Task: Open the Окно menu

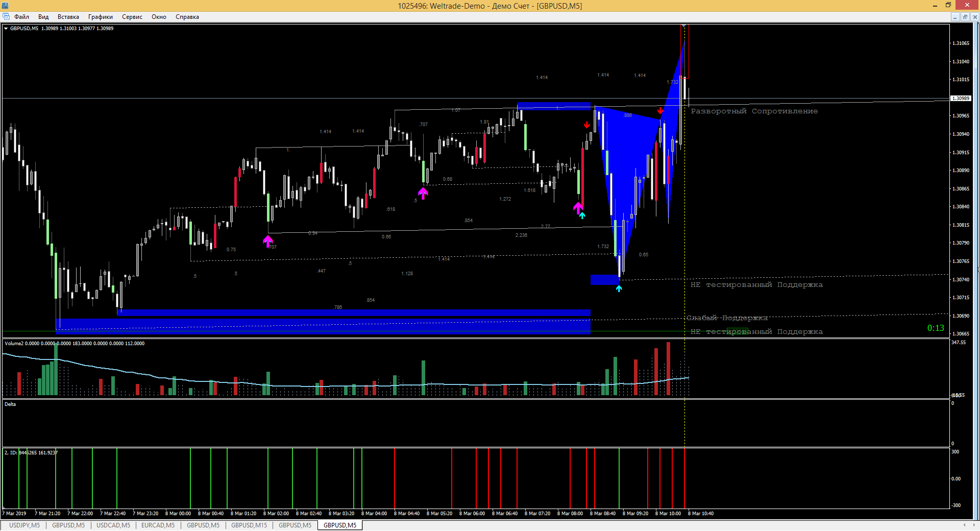Action: [159, 17]
